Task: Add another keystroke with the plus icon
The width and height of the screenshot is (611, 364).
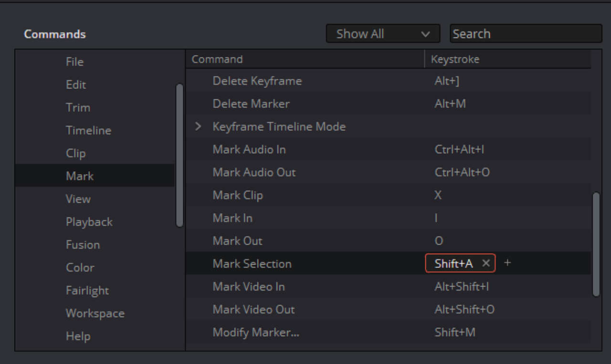Action: click(507, 263)
